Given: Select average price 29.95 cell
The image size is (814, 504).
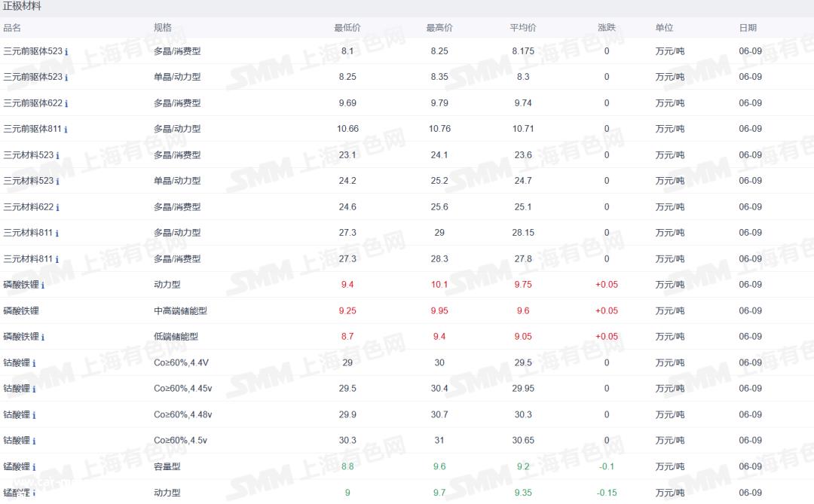Looking at the screenshot, I should click(x=523, y=388).
